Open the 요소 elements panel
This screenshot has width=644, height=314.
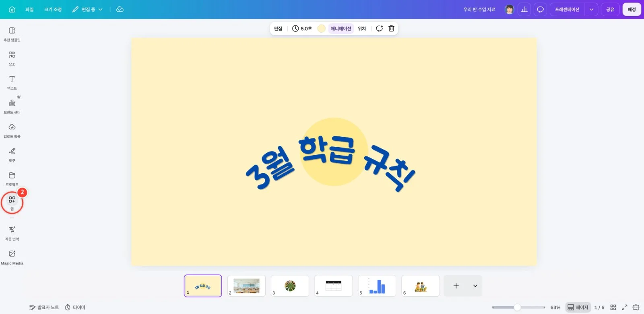[x=12, y=58]
